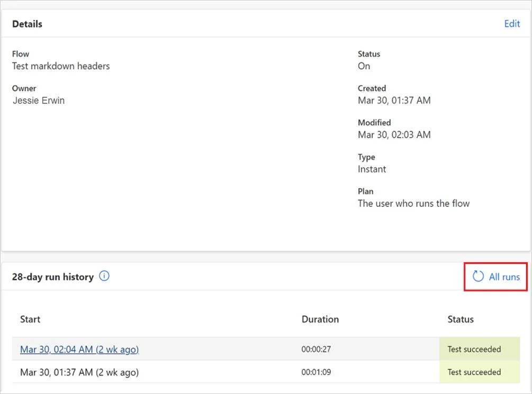This screenshot has height=394, width=532.
Task: Click the info icon beside 28-day run history
Action: (104, 276)
